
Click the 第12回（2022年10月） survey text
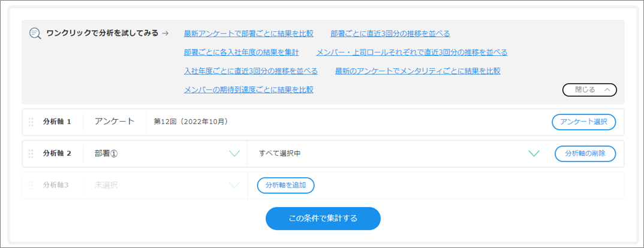pyautogui.click(x=191, y=122)
